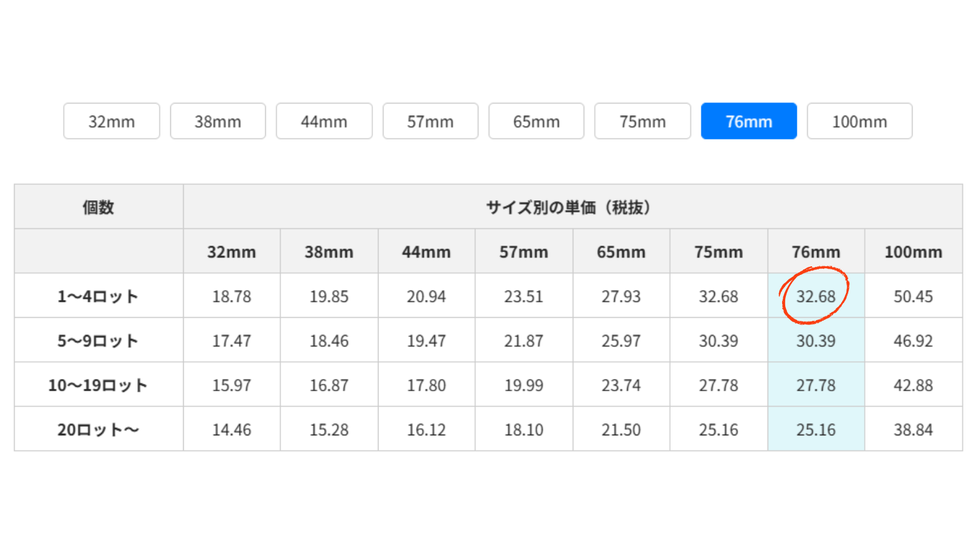This screenshot has height=551, width=980.
Task: Select the 38mm size button
Action: (x=218, y=121)
